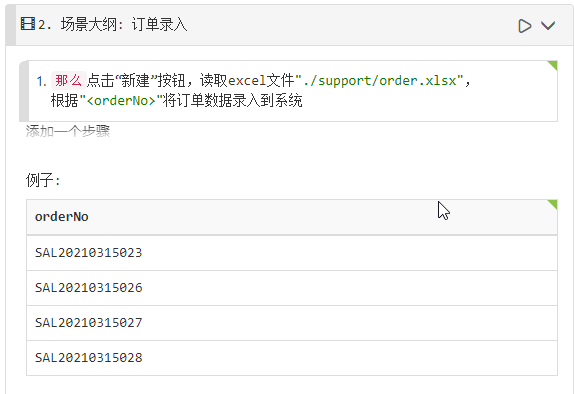
Task: Select the row SAL20210315023
Action: tap(292, 253)
